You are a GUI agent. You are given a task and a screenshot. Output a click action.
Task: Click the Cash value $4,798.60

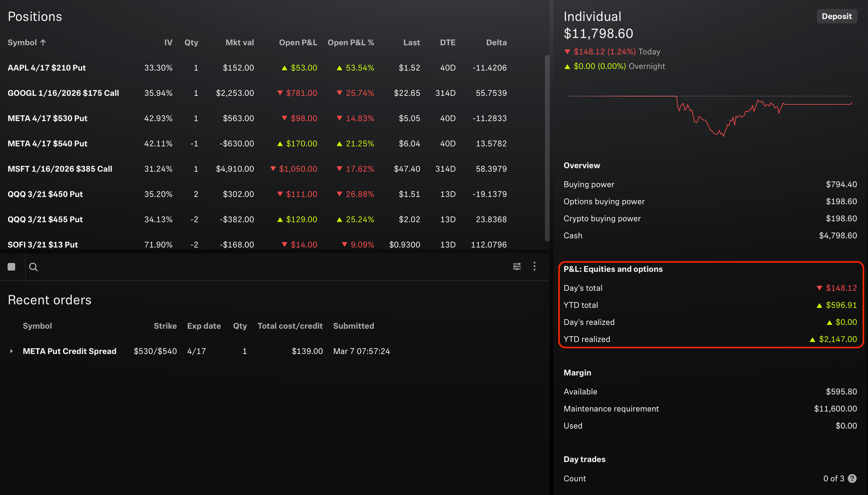[838, 236]
